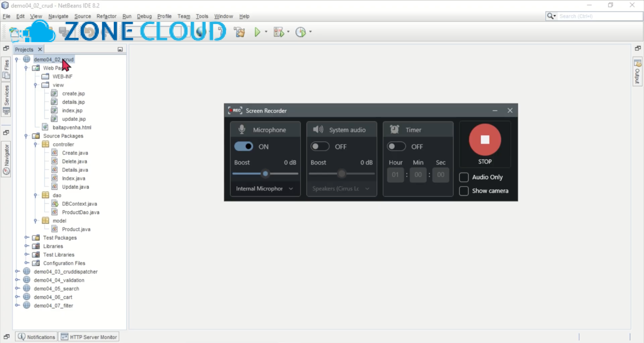Check the Audio Only checkbox
This screenshot has width=644, height=343.
click(464, 177)
